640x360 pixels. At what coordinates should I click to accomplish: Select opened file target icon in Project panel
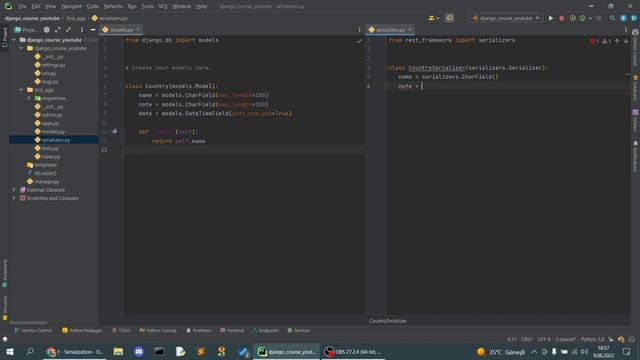point(47,30)
